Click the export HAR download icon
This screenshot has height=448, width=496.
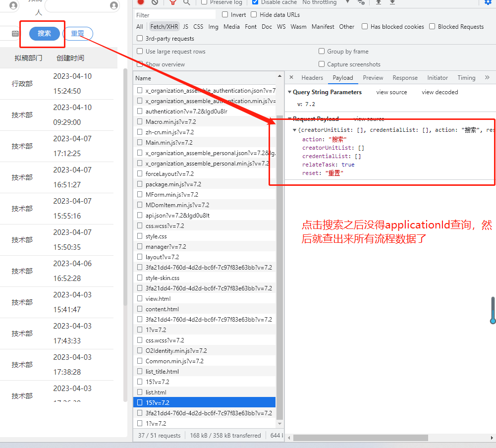[x=392, y=2]
